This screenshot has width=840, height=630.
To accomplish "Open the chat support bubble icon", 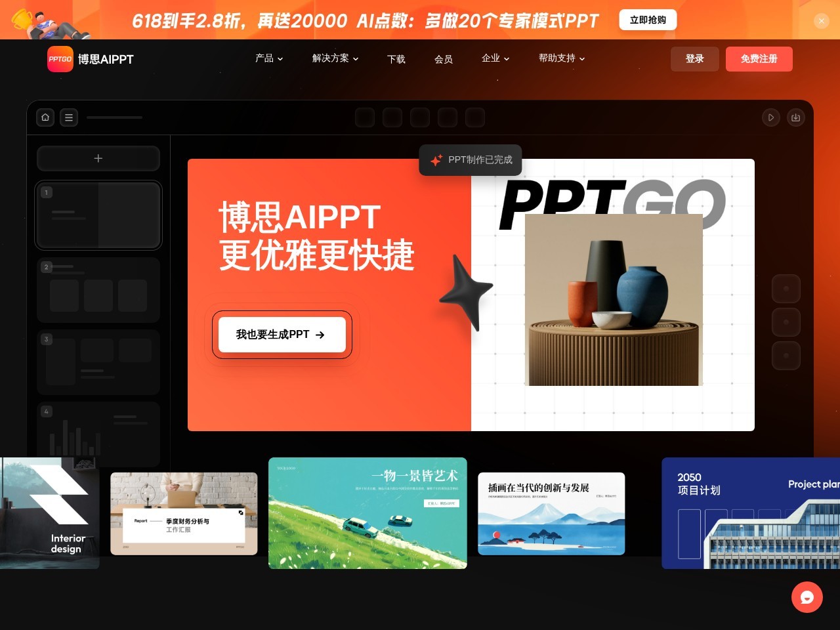I will coord(807,597).
